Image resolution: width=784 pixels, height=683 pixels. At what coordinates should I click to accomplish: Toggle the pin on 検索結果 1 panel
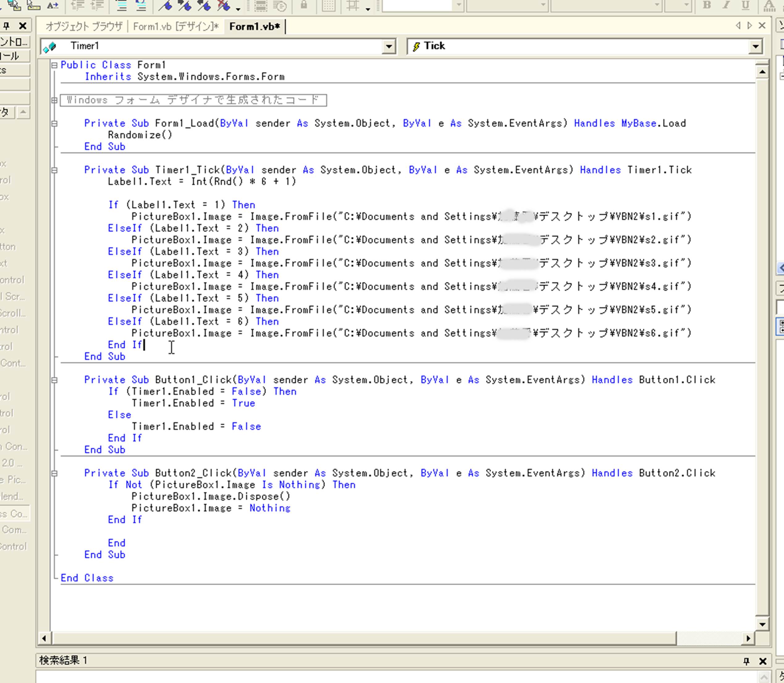click(746, 661)
